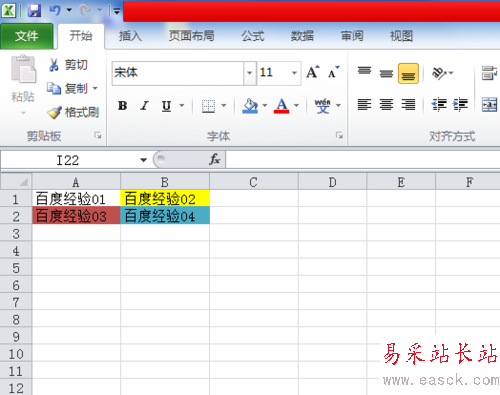Click the Save icon in quick access toolbar
The image size is (500, 395).
tap(34, 11)
